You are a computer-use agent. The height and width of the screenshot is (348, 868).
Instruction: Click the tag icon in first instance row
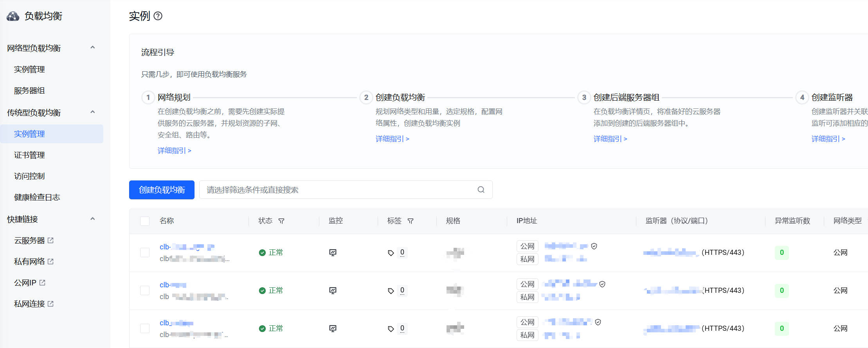click(391, 253)
